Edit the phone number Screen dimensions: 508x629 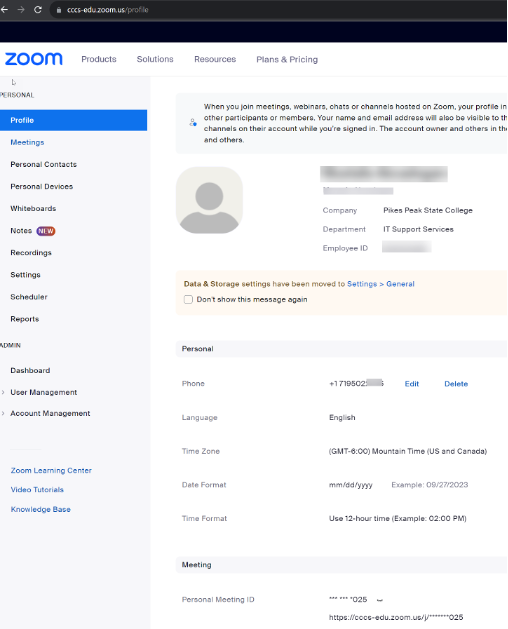(412, 384)
